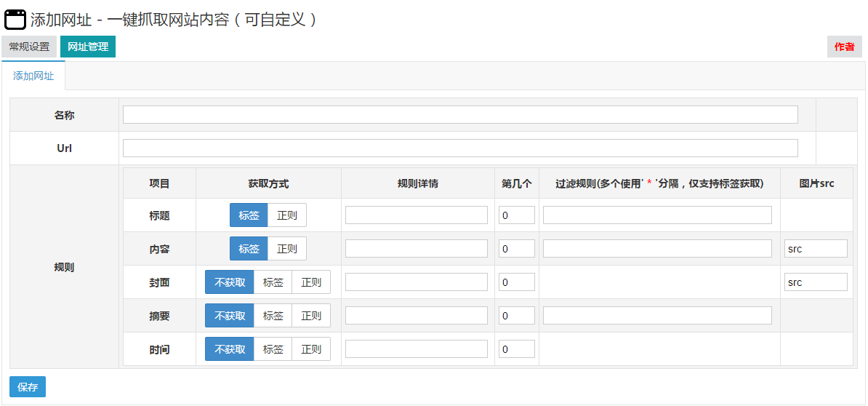Click the 标题 filter rule field
The width and height of the screenshot is (868, 406).
coord(658,215)
